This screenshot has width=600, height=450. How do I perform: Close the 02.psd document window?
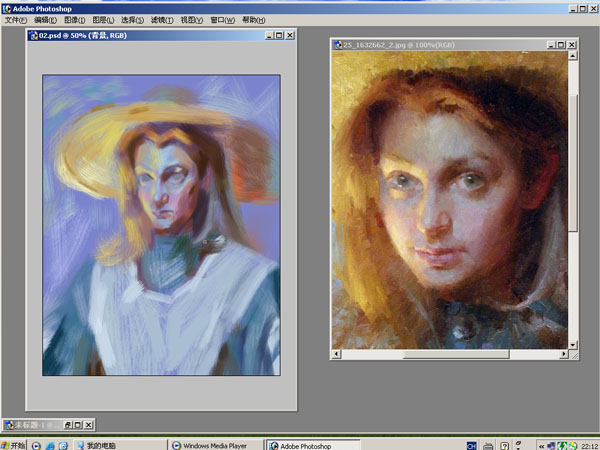290,36
